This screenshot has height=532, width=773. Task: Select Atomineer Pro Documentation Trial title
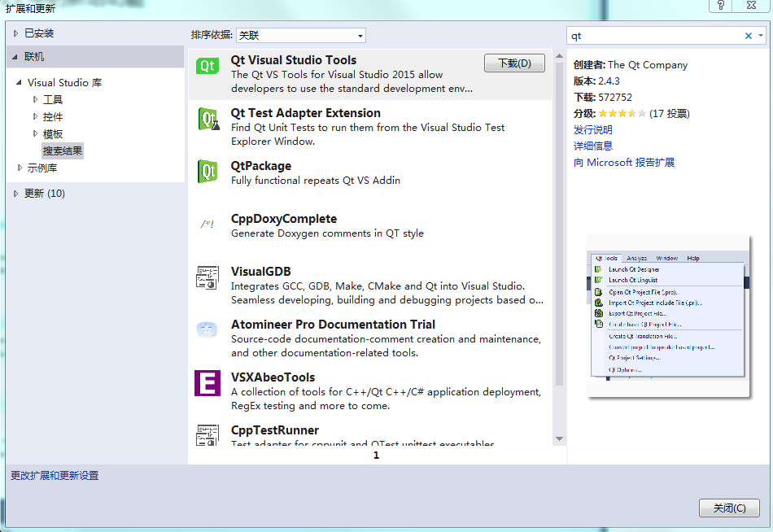334,325
